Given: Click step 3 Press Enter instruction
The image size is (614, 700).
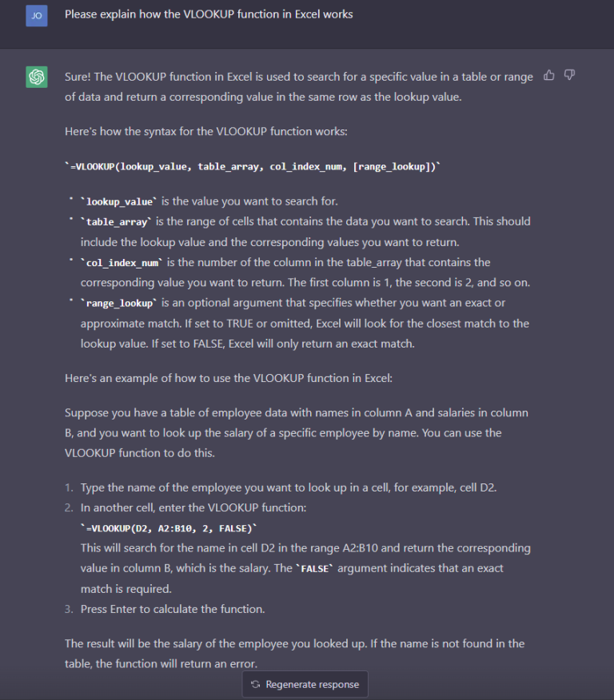Looking at the screenshot, I should (172, 609).
